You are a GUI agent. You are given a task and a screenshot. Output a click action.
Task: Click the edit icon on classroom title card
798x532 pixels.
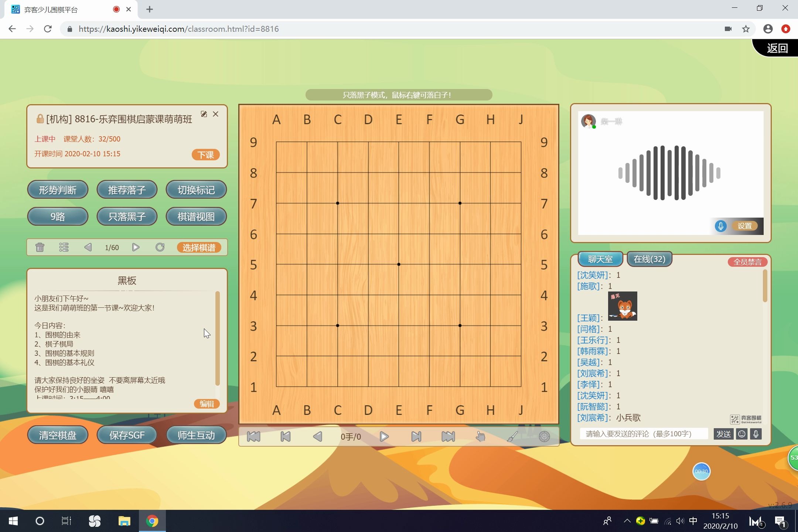point(204,114)
